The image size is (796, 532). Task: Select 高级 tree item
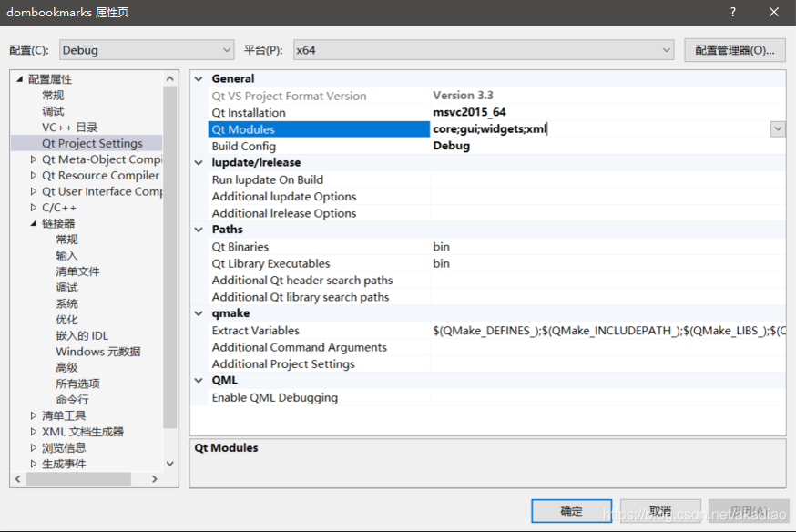(x=66, y=367)
